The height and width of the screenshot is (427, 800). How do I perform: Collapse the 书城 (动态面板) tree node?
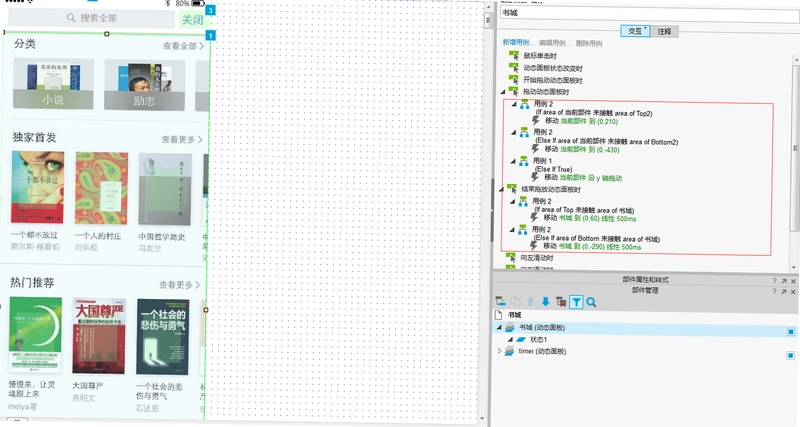[x=499, y=328]
